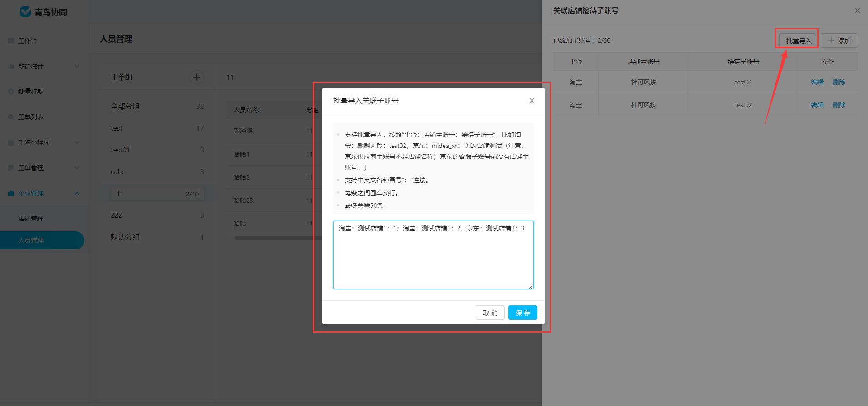Select the test01 group
The image size is (868, 406).
pos(157,150)
